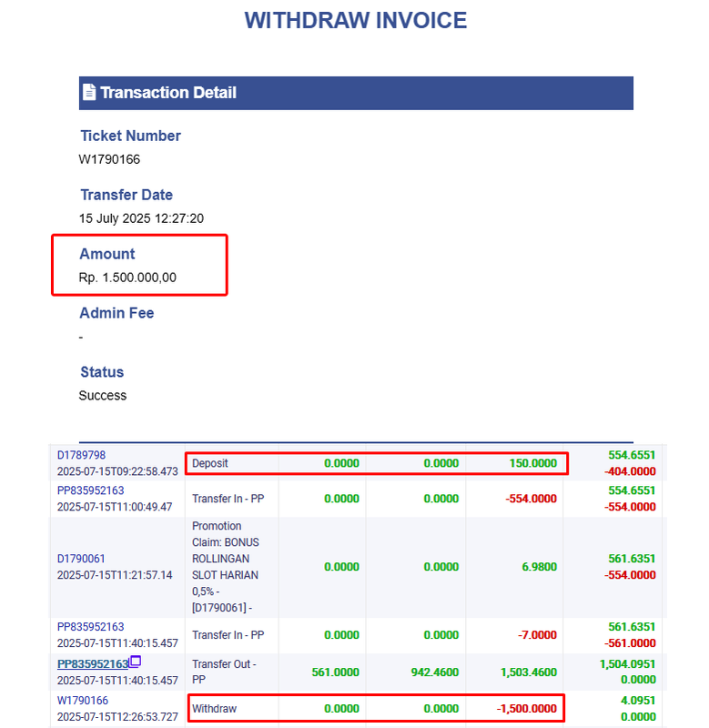Click the Amount label
This screenshot has height=728, width=709.
[x=107, y=254]
